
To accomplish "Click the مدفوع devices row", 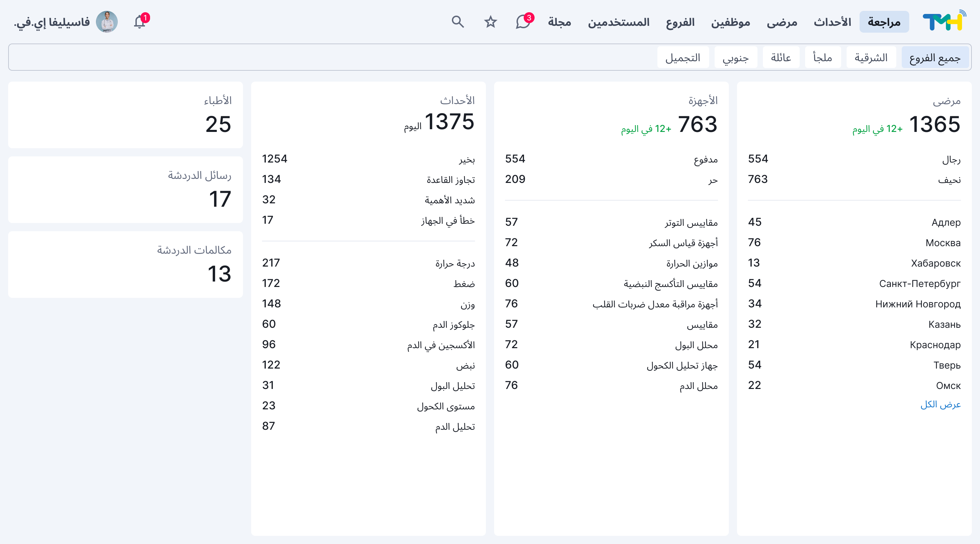I will 611,159.
